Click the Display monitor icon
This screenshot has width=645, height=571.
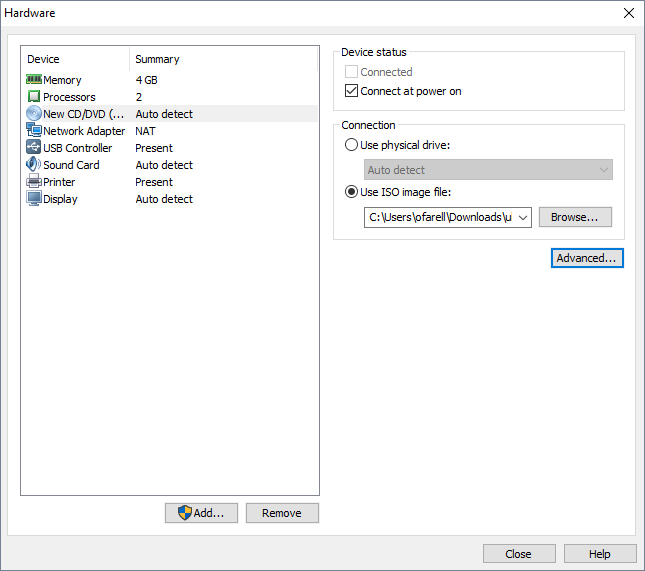click(x=33, y=199)
